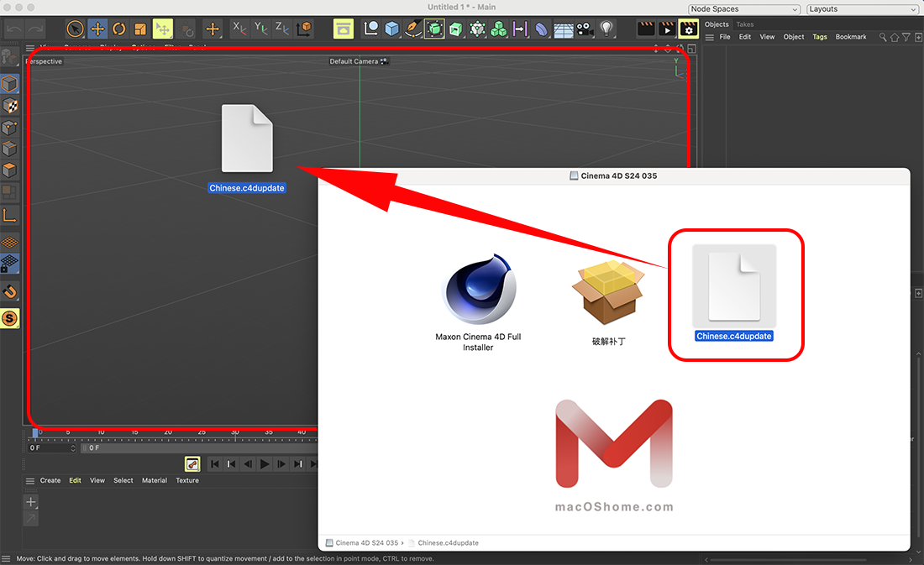The width and height of the screenshot is (924, 565).
Task: Select the Spline Pen tool
Action: [413, 29]
